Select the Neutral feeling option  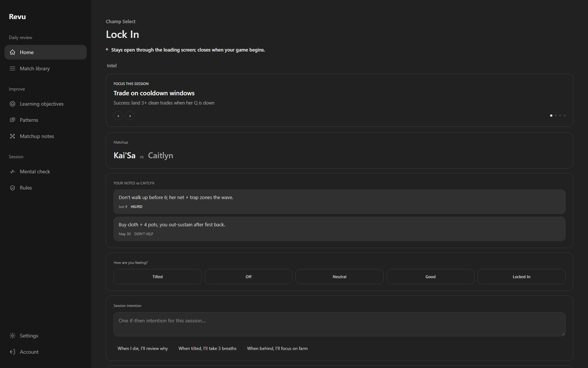(340, 277)
